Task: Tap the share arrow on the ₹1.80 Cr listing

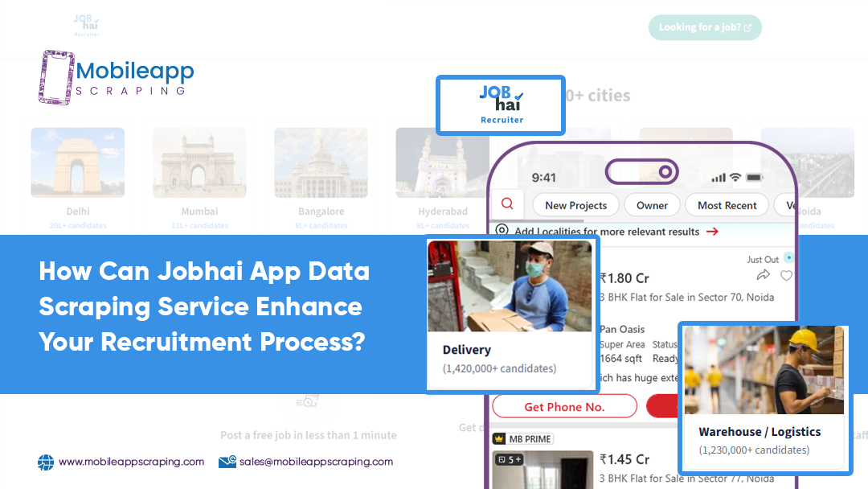Action: [763, 275]
